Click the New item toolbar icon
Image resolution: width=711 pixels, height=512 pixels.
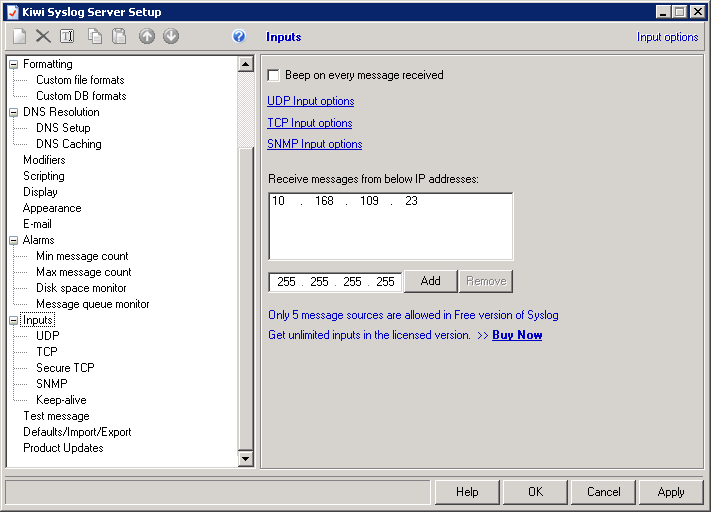pos(19,36)
